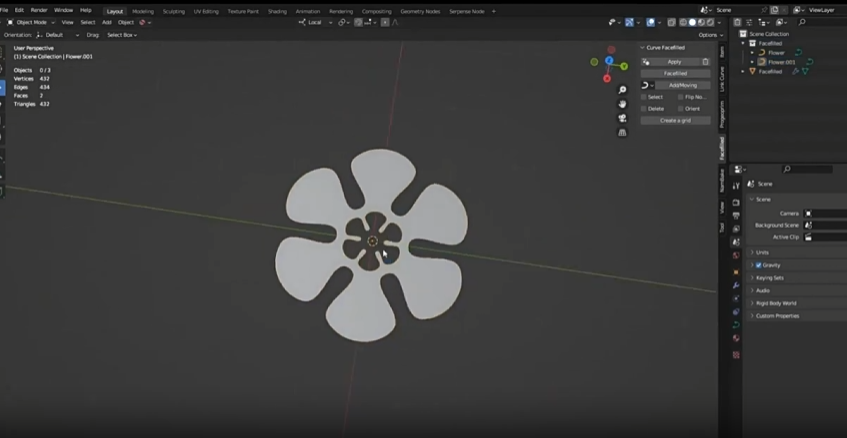Toggle the camera view icon
Screen dimensions: 847x438
622,118
